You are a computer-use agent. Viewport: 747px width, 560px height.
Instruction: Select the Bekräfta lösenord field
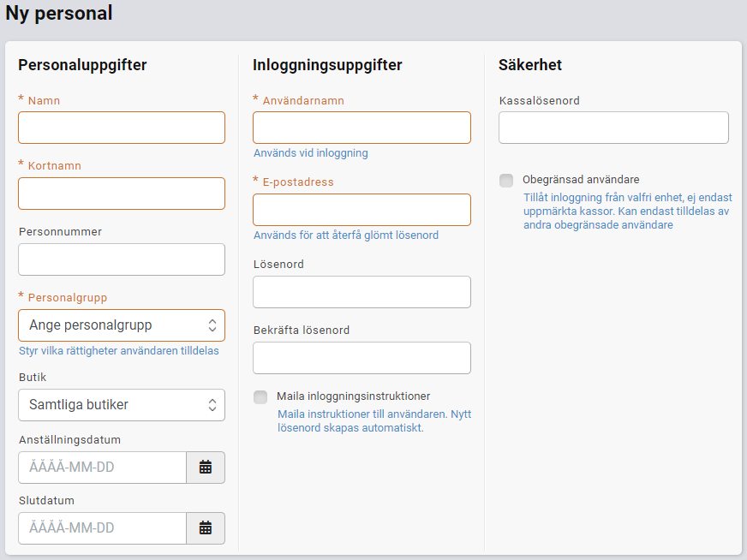(362, 358)
